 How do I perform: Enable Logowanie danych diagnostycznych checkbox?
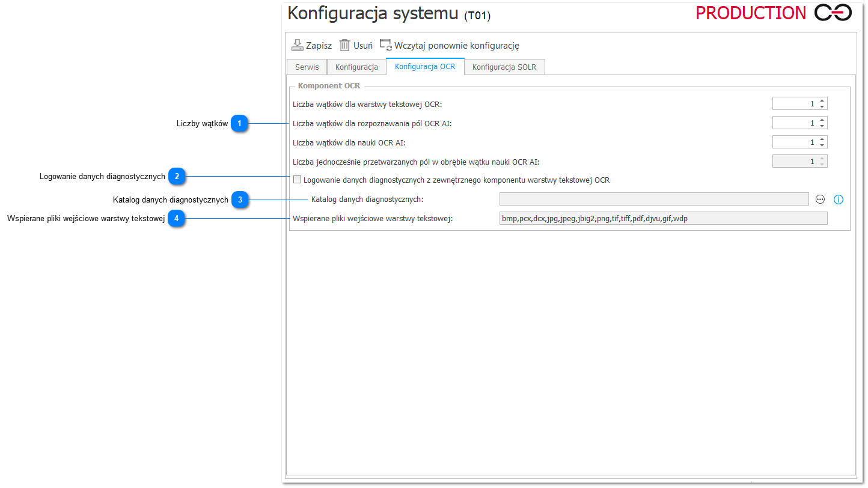click(x=297, y=179)
